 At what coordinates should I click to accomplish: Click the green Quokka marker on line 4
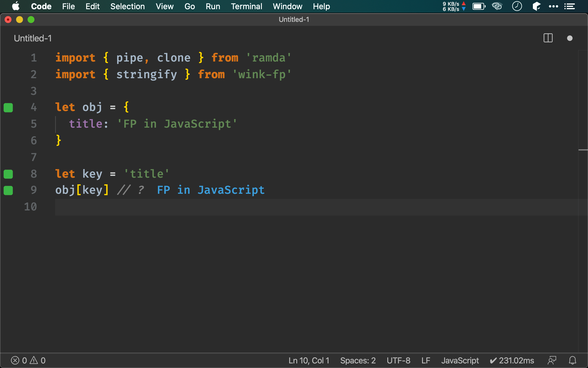pyautogui.click(x=8, y=108)
